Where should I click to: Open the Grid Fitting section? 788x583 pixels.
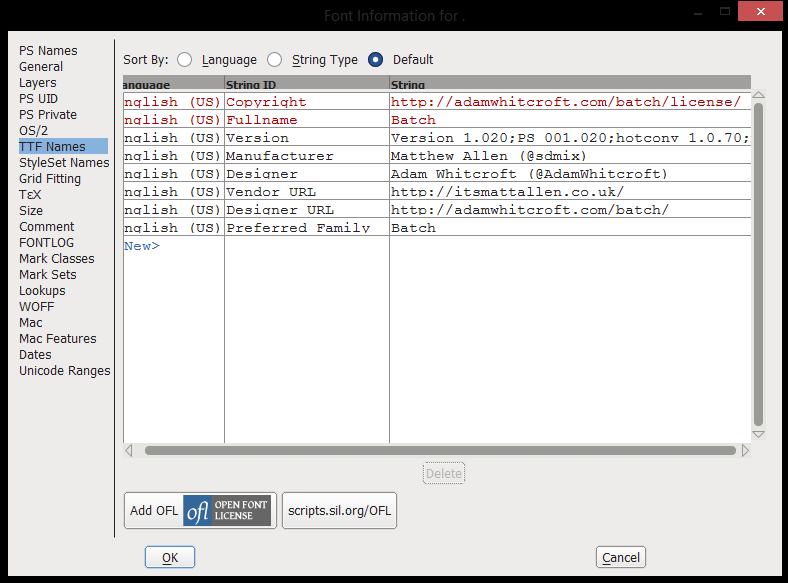[x=50, y=179]
